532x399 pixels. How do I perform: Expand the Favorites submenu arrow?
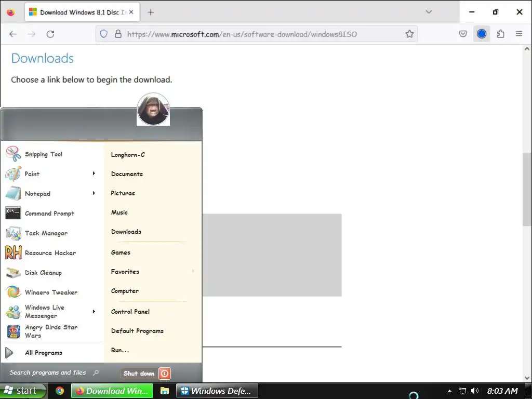click(x=193, y=271)
